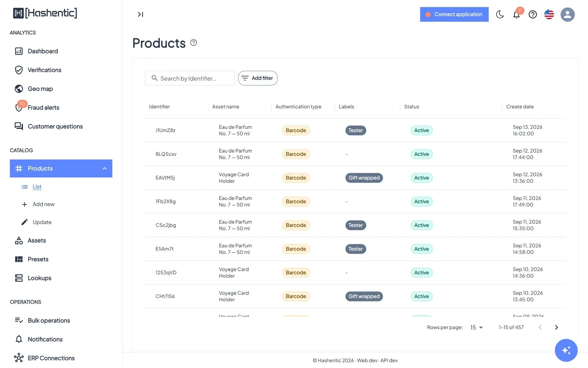The image size is (588, 368).
Task: Click the Verifications shield icon
Action: tap(19, 70)
